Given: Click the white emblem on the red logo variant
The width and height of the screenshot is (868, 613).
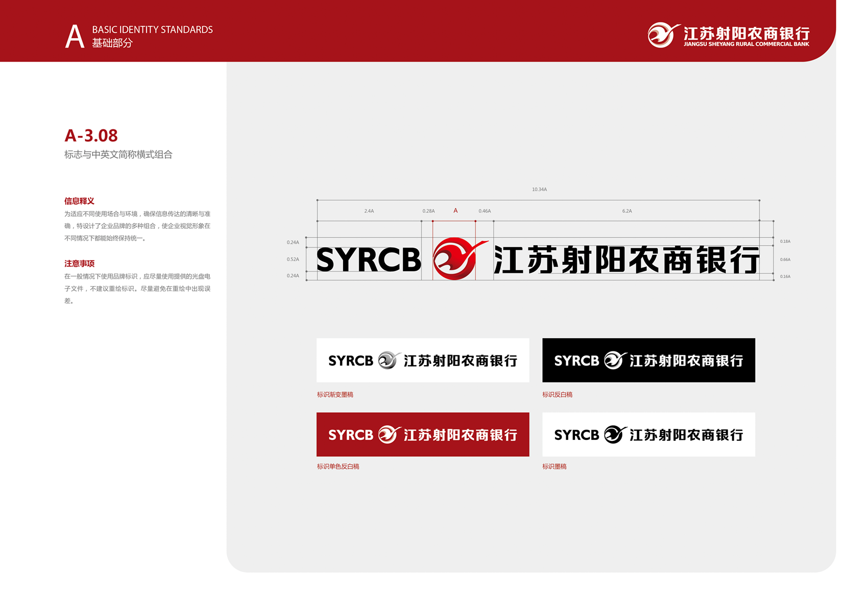Looking at the screenshot, I should pos(389,434).
